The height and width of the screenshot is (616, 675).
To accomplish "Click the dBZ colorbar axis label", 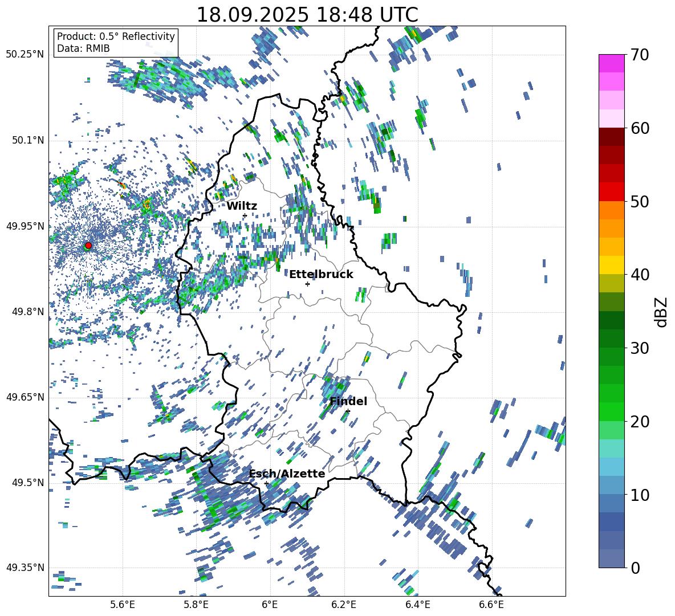I will 662,312.
